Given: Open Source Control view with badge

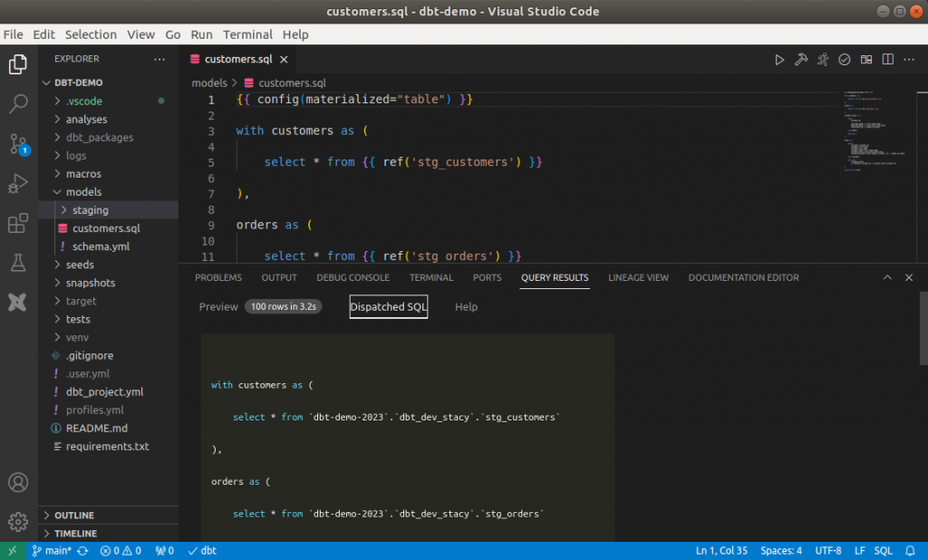Looking at the screenshot, I should point(18,144).
